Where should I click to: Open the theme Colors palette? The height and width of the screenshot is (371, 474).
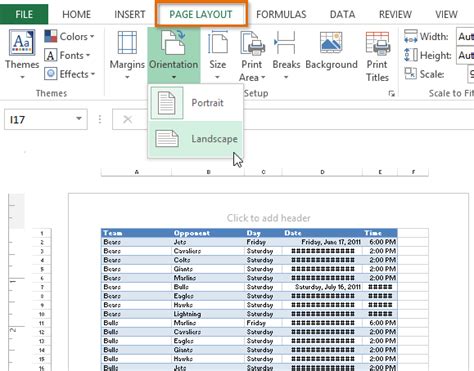click(69, 36)
